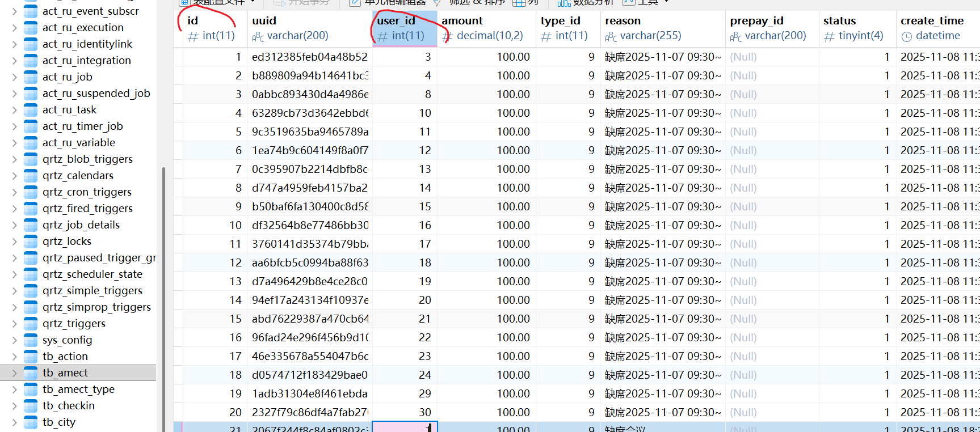Click the prepay_id Null cell in id 18 row

click(x=772, y=375)
